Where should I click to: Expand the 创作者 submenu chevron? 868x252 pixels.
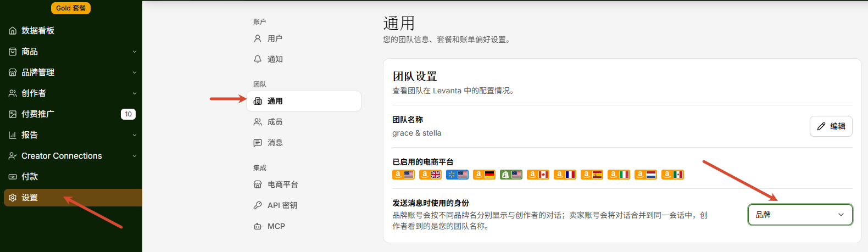coord(135,93)
